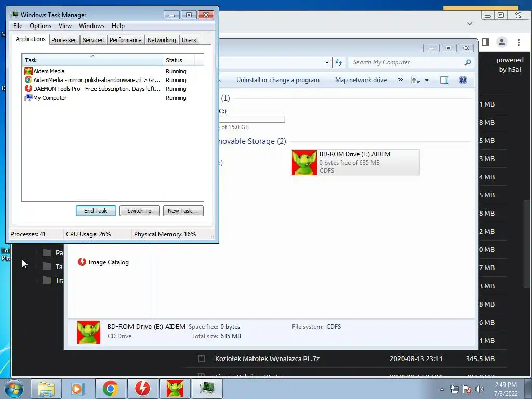Switch to Processes tab
Viewport: 532px width, 399px height.
64,40
